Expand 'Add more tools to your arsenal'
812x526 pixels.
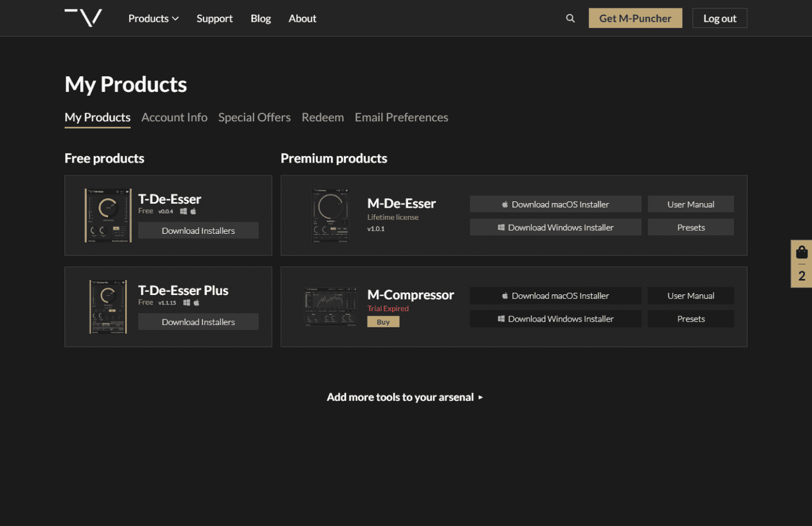point(405,397)
